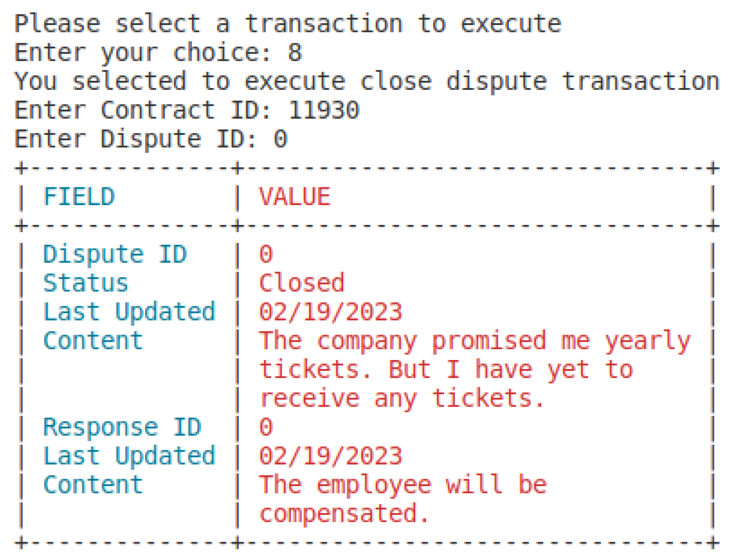
Task: Click the "company promised me yearly" dispute text
Action: coord(475,341)
